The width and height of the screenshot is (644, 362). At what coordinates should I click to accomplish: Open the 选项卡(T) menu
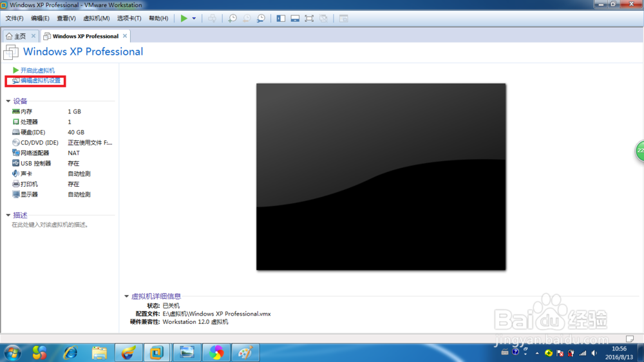[x=129, y=18]
